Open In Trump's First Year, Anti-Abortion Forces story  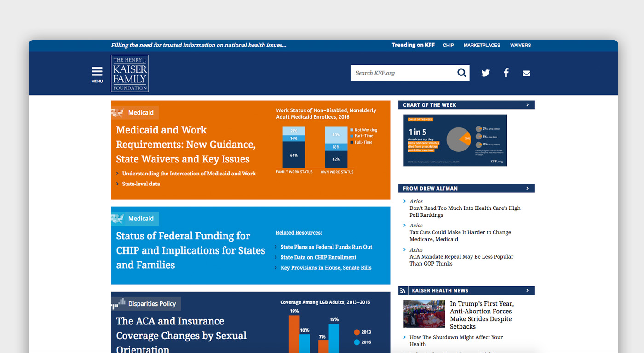pos(482,315)
